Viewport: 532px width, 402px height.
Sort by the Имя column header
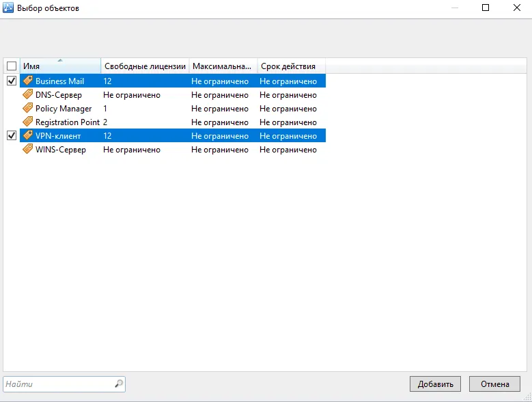click(x=60, y=66)
